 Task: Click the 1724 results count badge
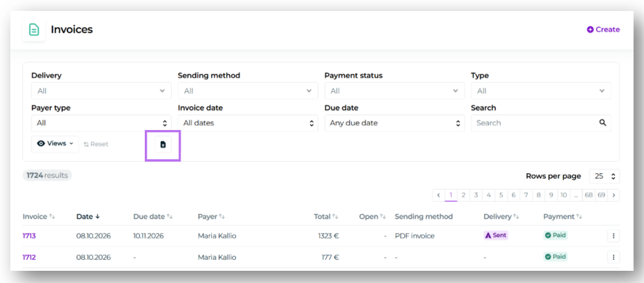[47, 175]
